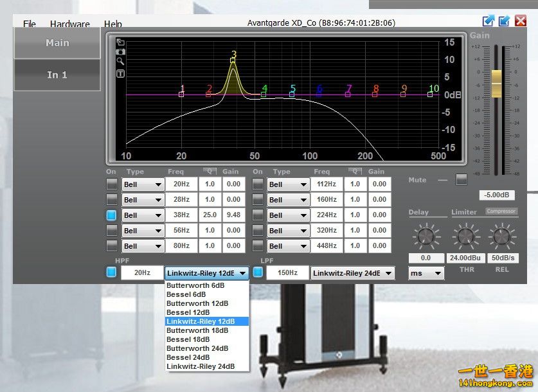Click the camera snapshot icon on graph
The width and height of the screenshot is (538, 392).
[120, 51]
